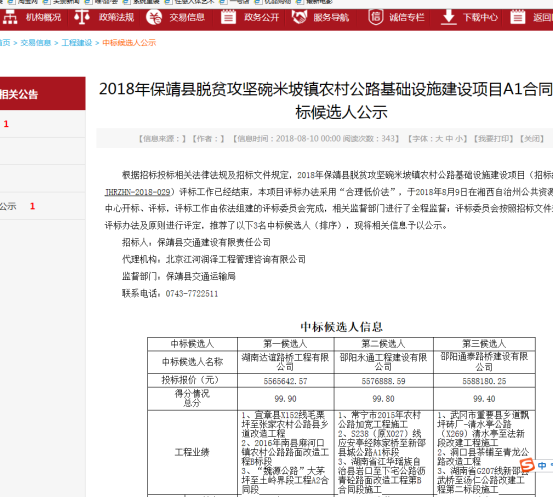Viewport: 553px width, 497px height.
Task: Open the 机构概况 menu item
Action: coord(43,17)
